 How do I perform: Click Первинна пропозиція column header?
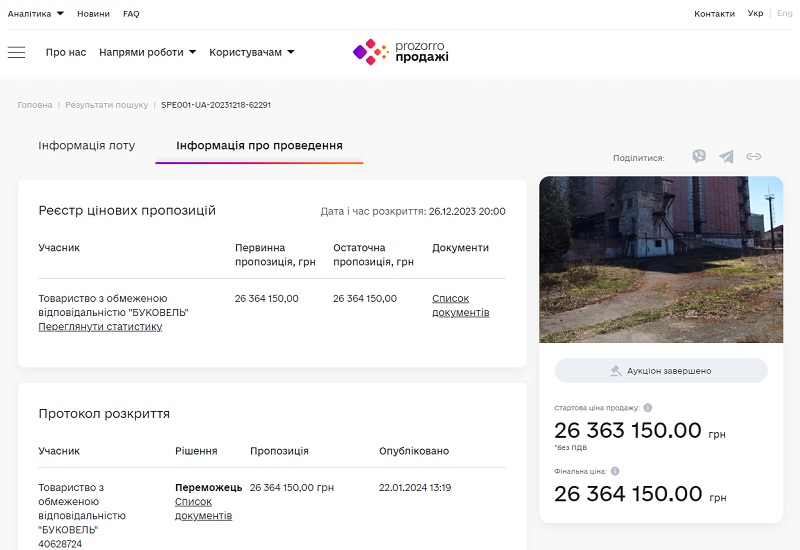tap(275, 255)
